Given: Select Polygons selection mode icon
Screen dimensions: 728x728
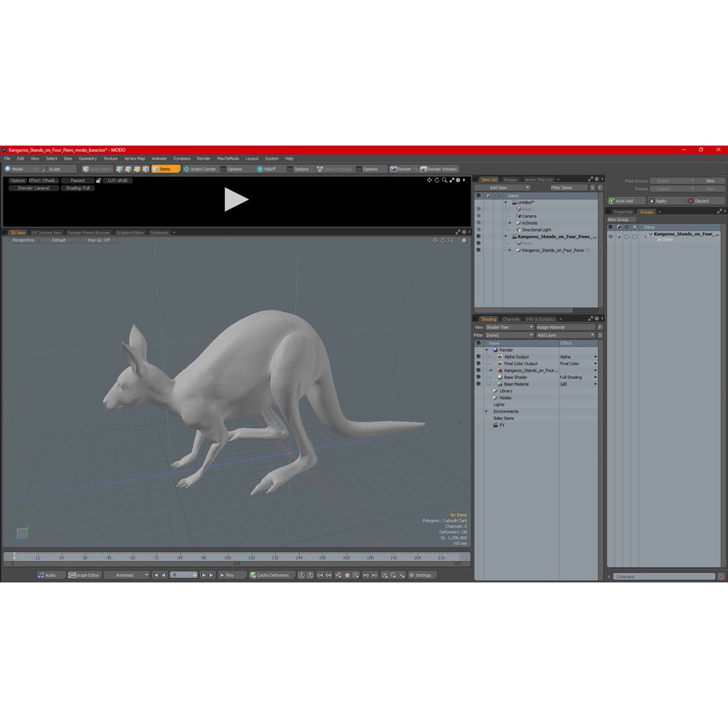Looking at the screenshot, I should pyautogui.click(x=137, y=169).
